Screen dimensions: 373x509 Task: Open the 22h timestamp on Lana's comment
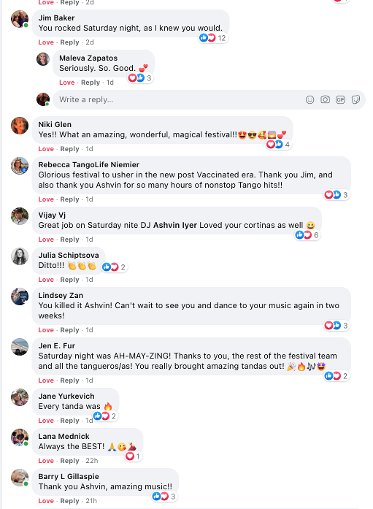(x=92, y=461)
